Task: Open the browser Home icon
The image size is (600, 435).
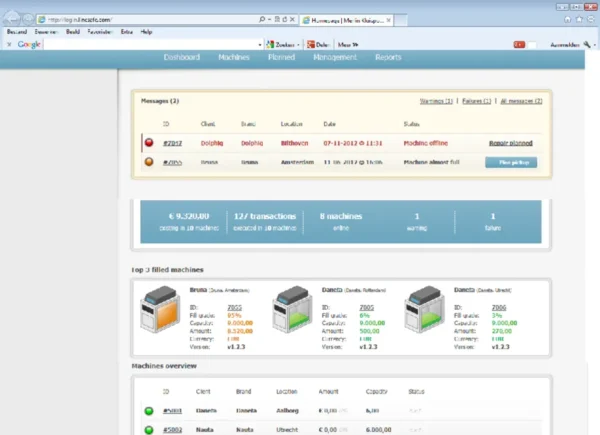Action: tap(567, 19)
